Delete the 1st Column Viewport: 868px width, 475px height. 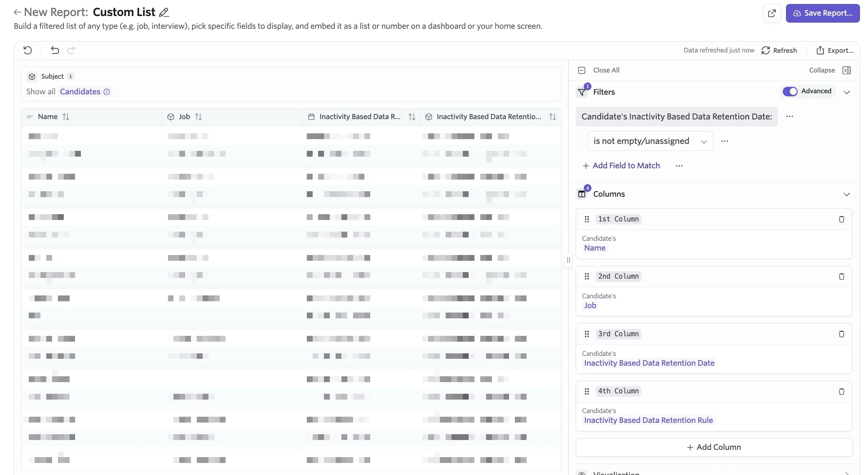click(x=841, y=219)
